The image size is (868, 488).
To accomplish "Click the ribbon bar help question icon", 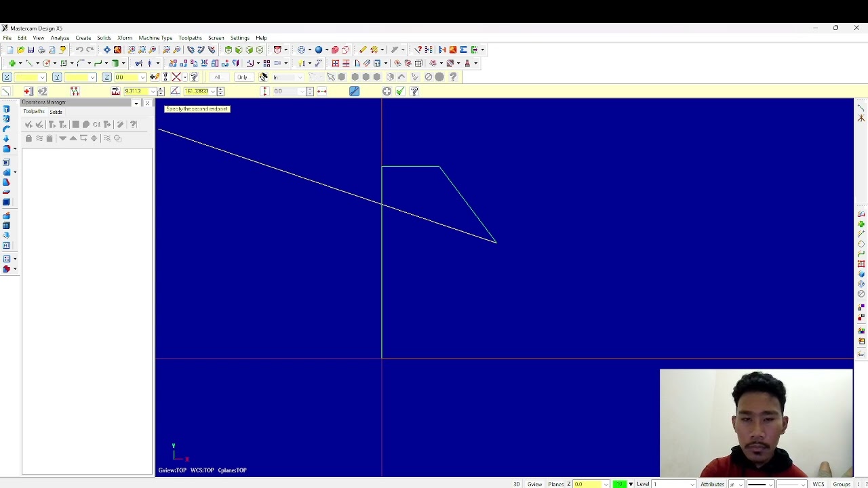I will [414, 91].
